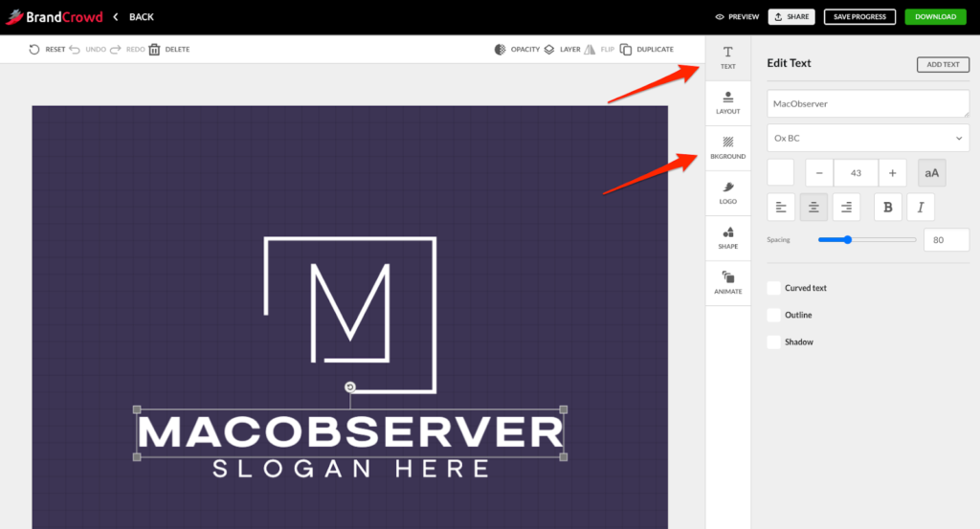This screenshot has width=980, height=529.
Task: Click the Spacing slider handle
Action: (x=848, y=240)
